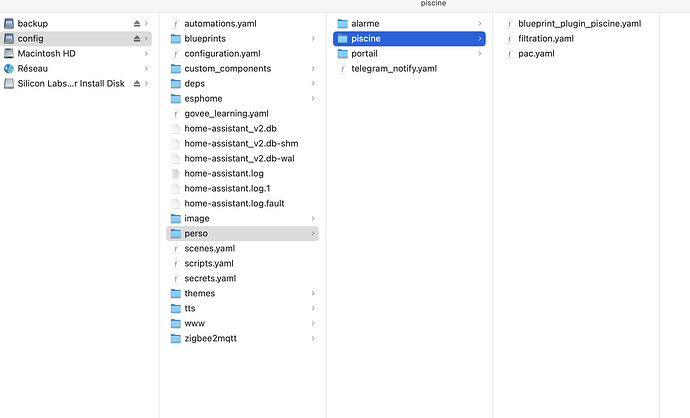The image size is (690, 418).
Task: Click the themes folder icon
Action: point(176,293)
